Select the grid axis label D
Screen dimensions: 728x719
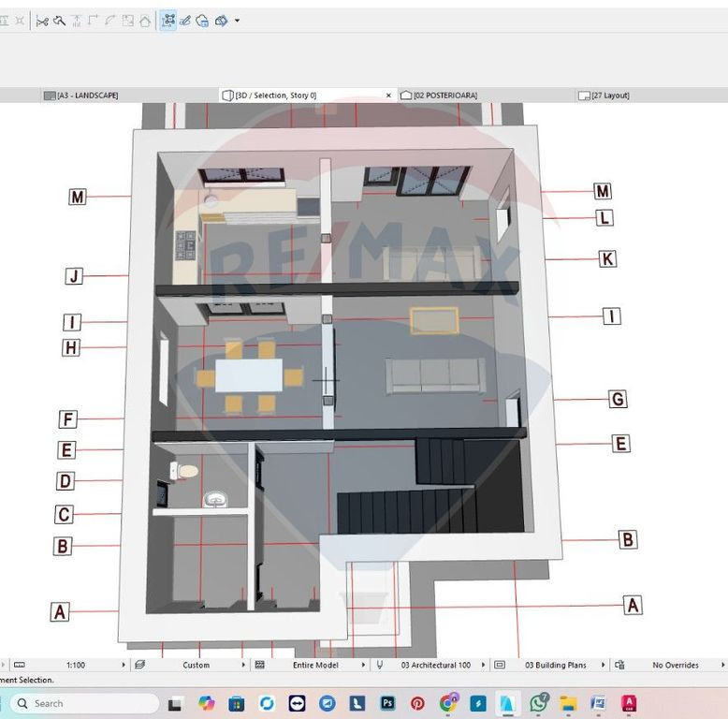65,481
